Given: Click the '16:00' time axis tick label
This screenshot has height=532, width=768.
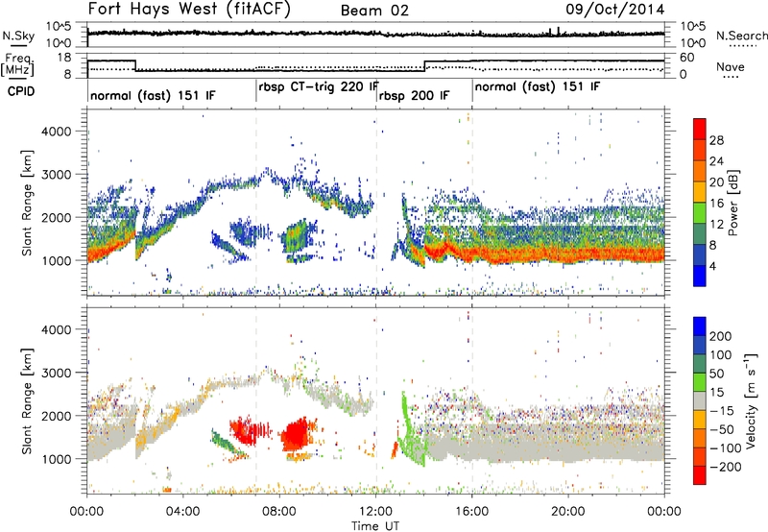Looking at the screenshot, I should [x=471, y=512].
